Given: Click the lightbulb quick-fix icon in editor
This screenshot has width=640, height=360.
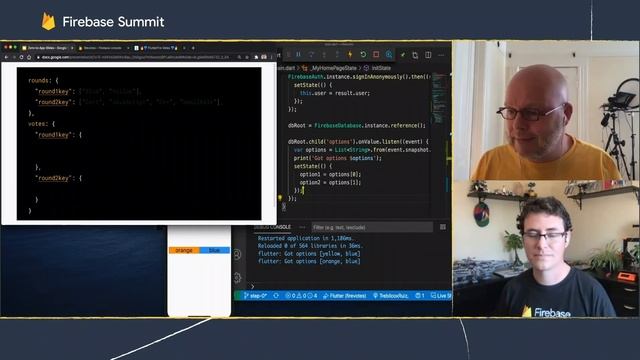Looking at the screenshot, I should 280,198.
